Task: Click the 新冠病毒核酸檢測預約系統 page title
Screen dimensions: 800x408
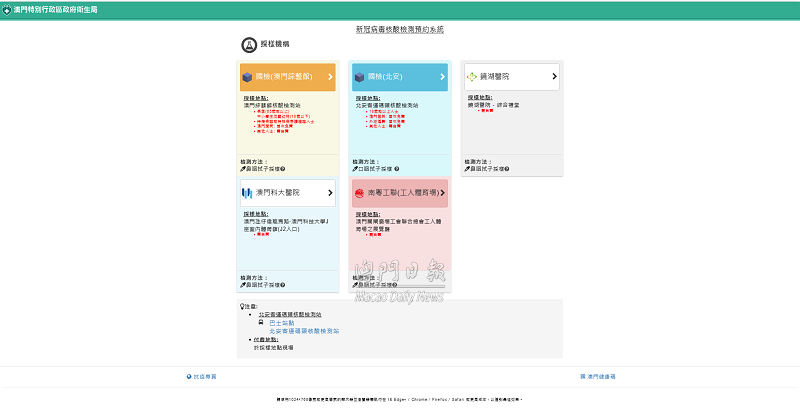Action: click(399, 29)
